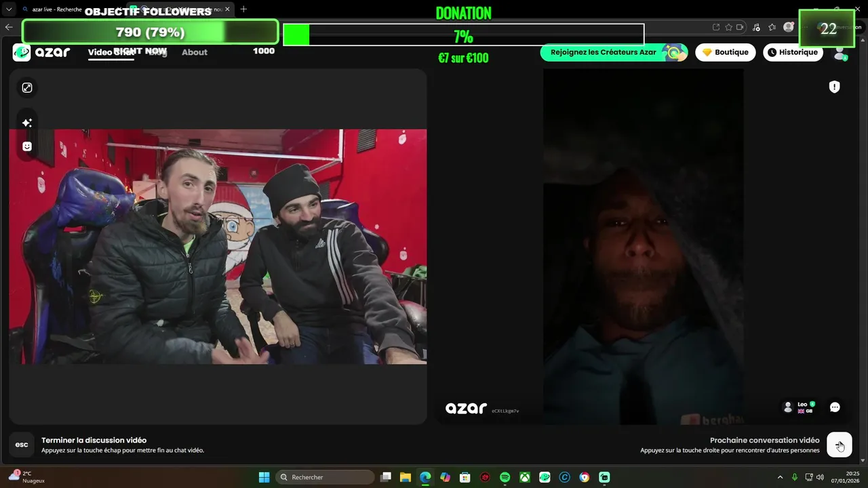868x488 pixels.
Task: Click Prochaine conversation vidéo text
Action: pos(765,440)
